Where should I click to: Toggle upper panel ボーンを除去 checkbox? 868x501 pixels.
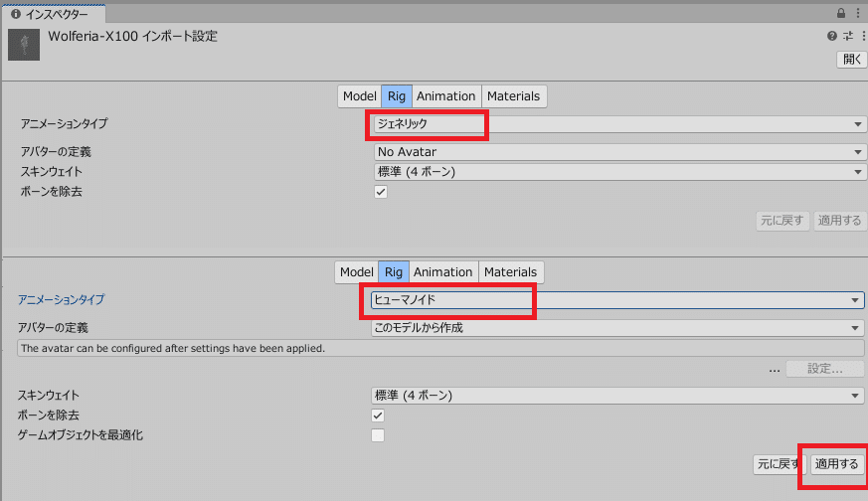click(381, 192)
